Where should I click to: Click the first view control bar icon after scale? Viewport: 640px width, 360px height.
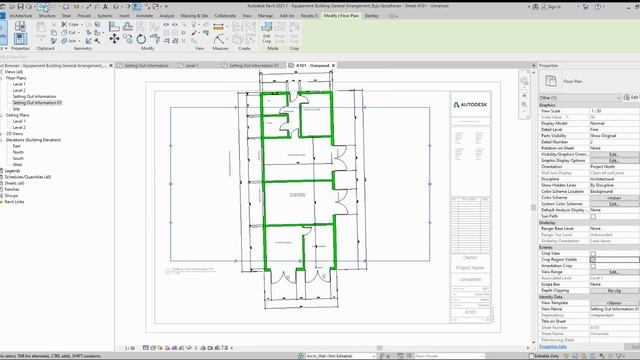(x=146, y=348)
